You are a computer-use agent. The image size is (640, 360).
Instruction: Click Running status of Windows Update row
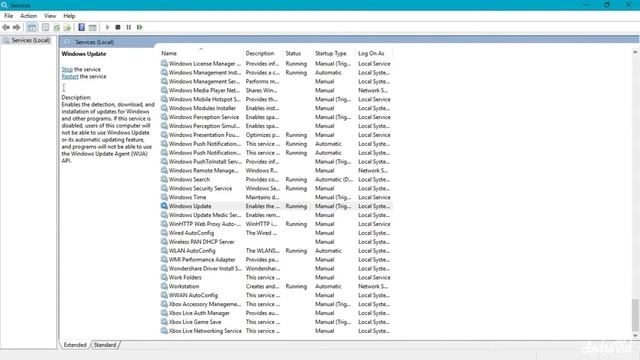296,206
